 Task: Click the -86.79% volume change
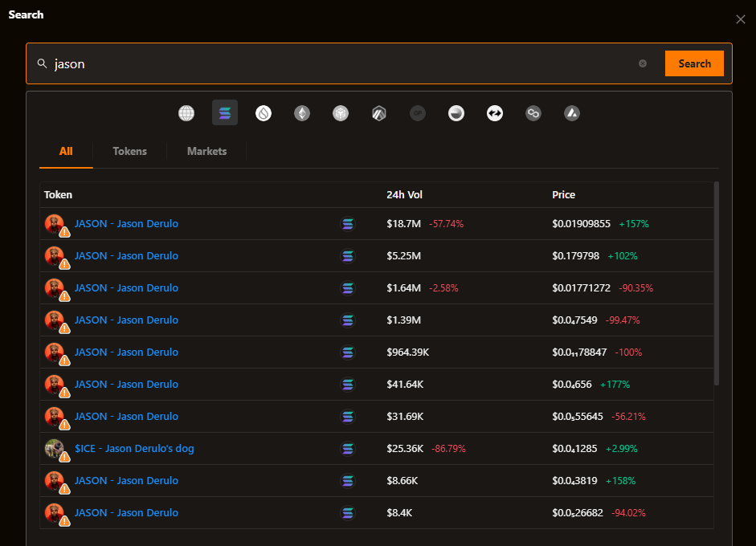pyautogui.click(x=448, y=449)
